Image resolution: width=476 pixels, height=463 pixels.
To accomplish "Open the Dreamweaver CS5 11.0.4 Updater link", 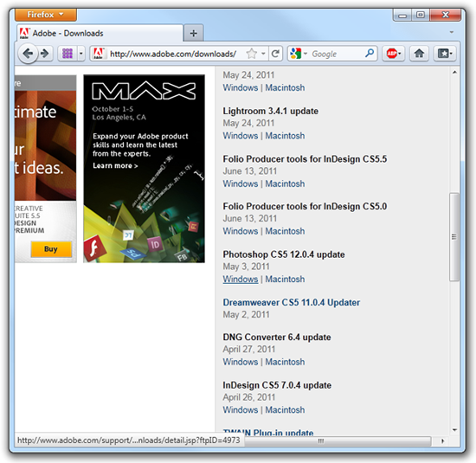I will [291, 302].
